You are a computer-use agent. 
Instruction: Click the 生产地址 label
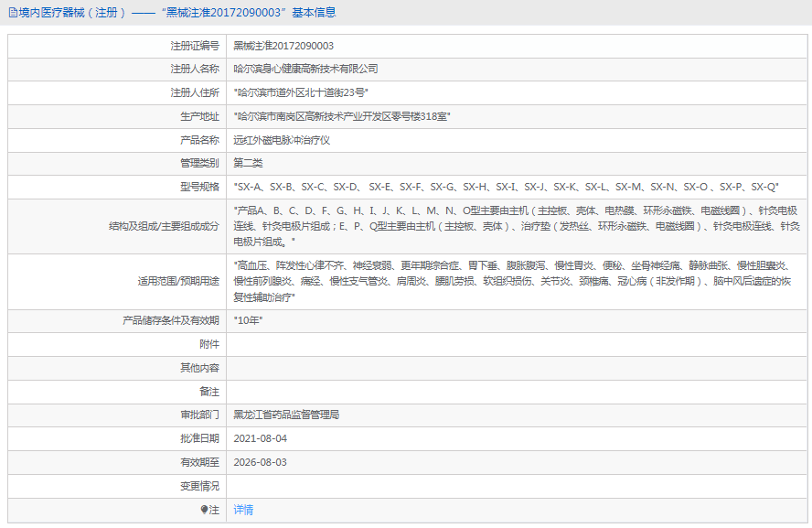pyautogui.click(x=199, y=116)
